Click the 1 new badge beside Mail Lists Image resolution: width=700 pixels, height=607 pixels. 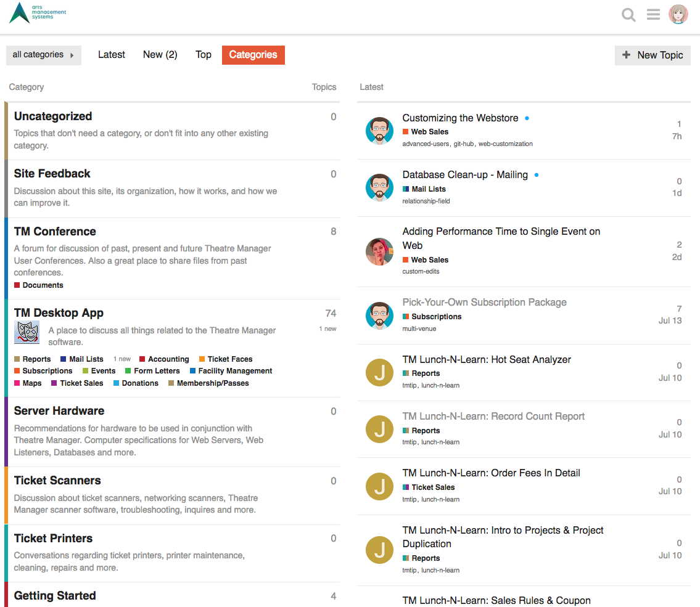[x=122, y=359]
